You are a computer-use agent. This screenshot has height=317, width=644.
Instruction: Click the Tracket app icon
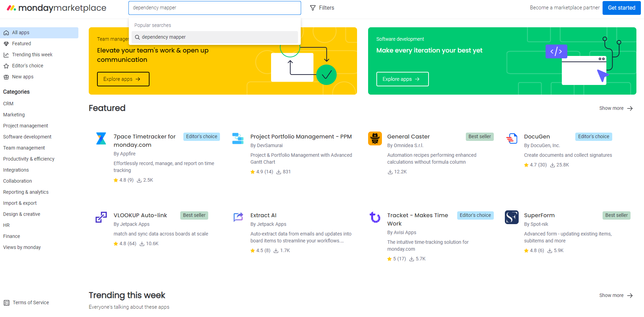[375, 217]
